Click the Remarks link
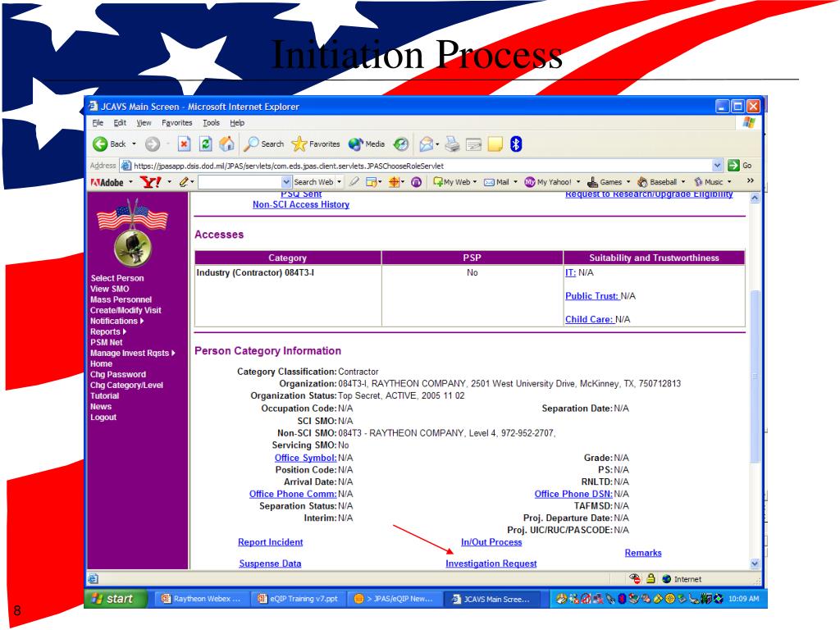This screenshot has width=840, height=630. (x=643, y=553)
